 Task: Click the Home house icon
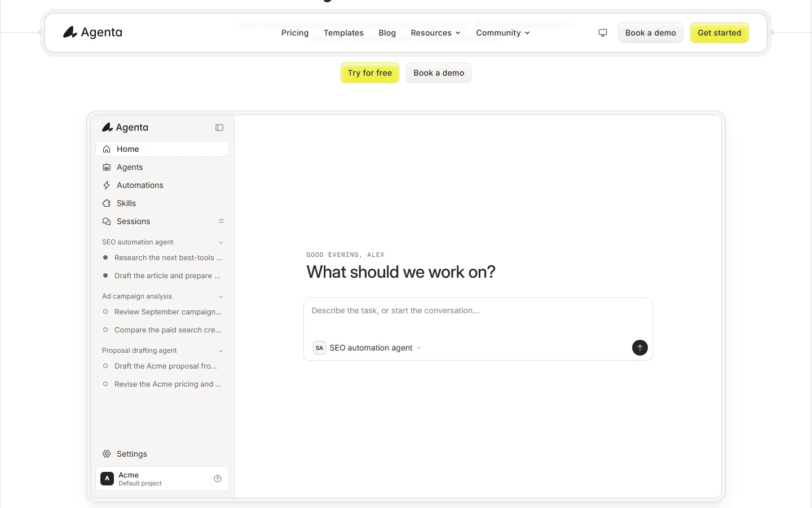[x=107, y=149]
